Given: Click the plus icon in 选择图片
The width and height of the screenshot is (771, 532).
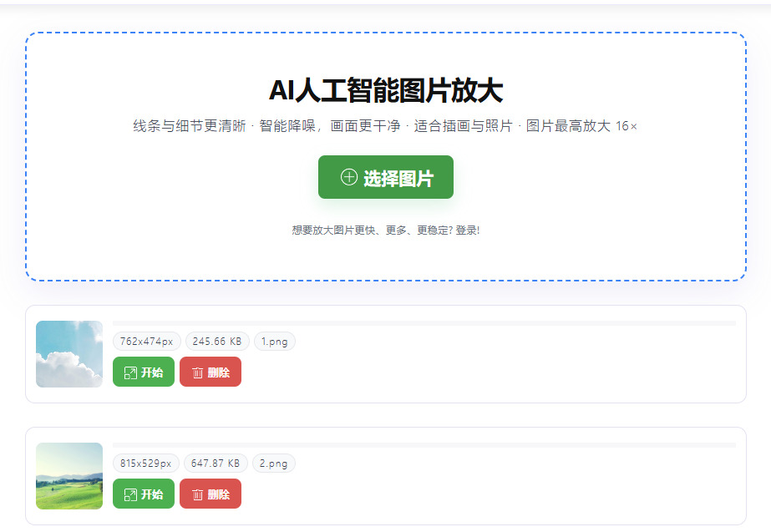Looking at the screenshot, I should click(349, 177).
